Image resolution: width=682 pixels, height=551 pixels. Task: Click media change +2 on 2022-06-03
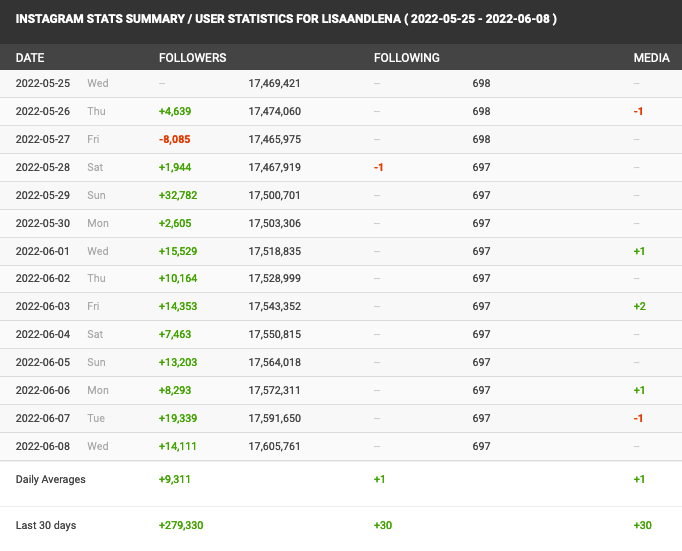pyautogui.click(x=639, y=306)
